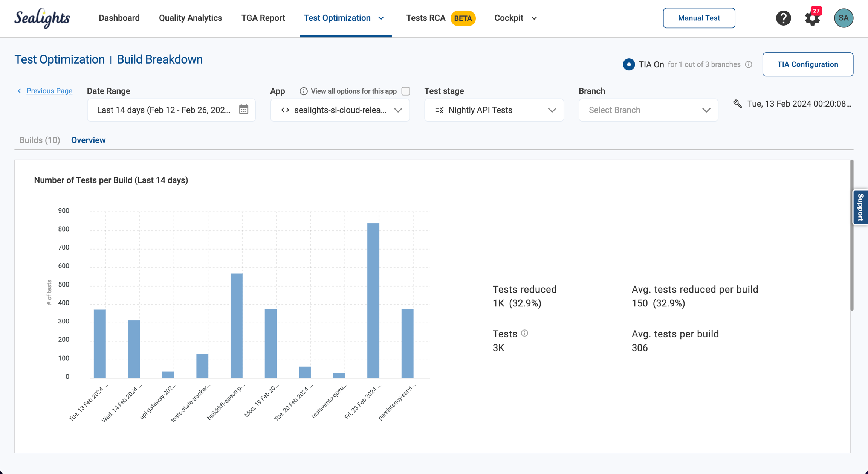This screenshot has height=474, width=868.
Task: Open the Nightly API Tests stage dropdown
Action: (x=494, y=110)
